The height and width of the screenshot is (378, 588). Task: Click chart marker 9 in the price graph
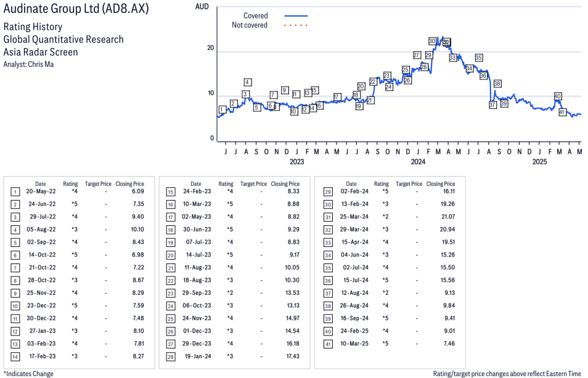[285, 90]
